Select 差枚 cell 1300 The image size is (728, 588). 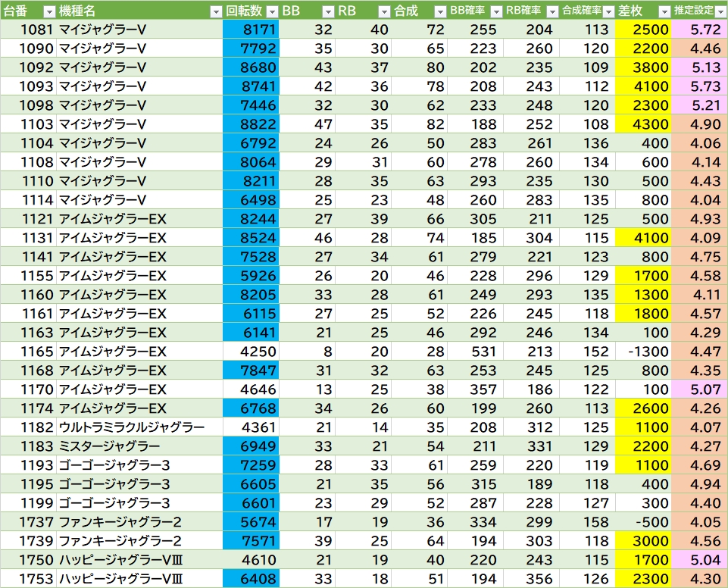(643, 295)
